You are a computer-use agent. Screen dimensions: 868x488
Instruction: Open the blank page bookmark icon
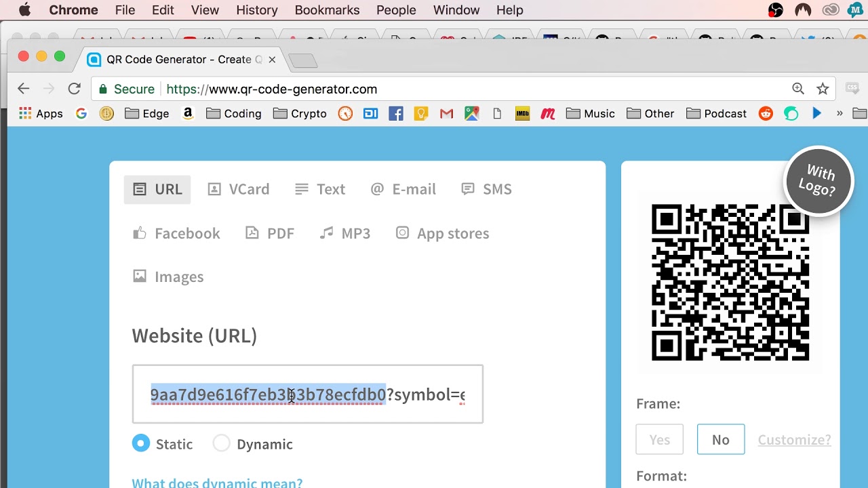[x=497, y=114]
